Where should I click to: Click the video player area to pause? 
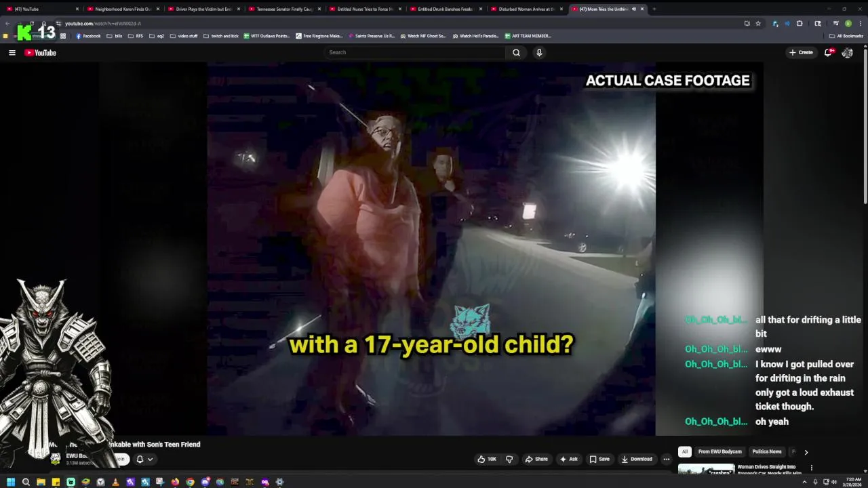click(x=431, y=249)
